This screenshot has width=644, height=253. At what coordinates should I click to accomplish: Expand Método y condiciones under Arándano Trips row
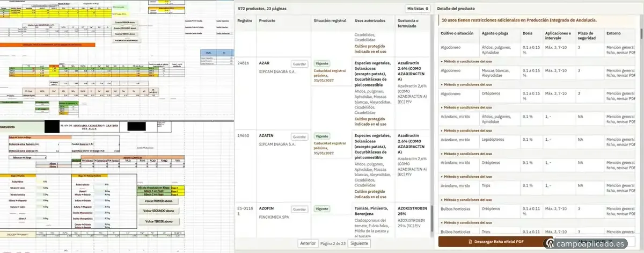click(466, 199)
